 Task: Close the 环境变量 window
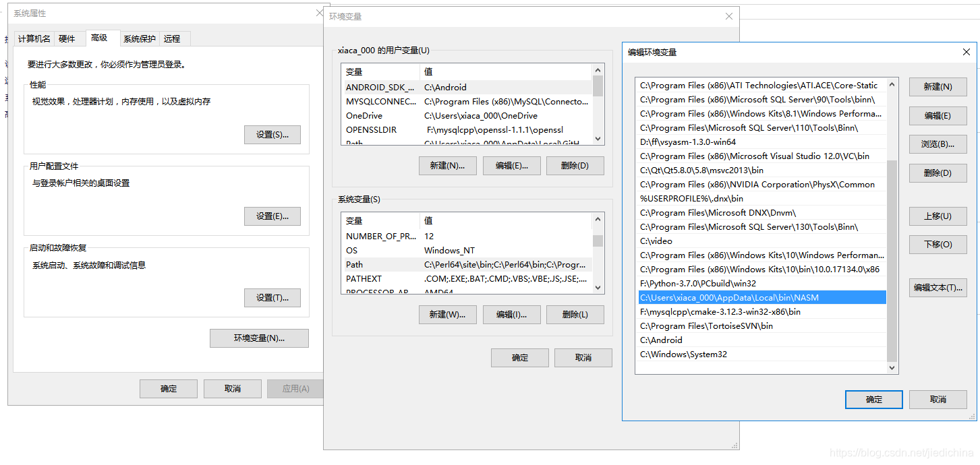click(x=728, y=16)
